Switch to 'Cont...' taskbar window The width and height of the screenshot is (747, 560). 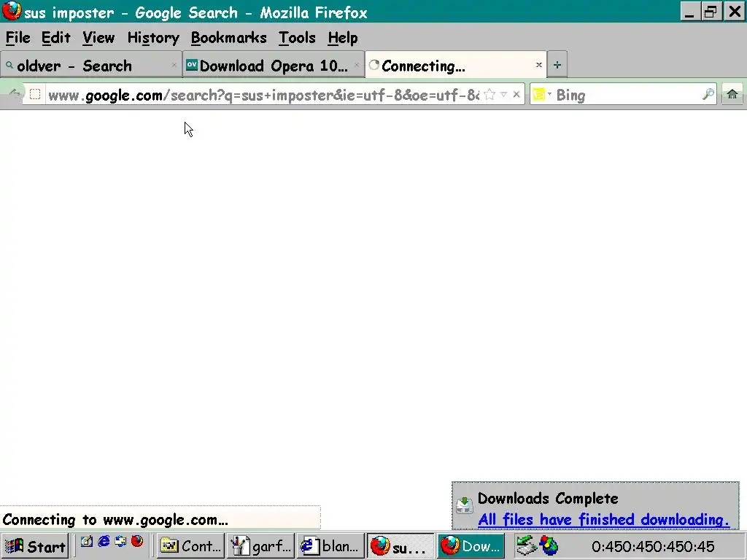pyautogui.click(x=190, y=545)
